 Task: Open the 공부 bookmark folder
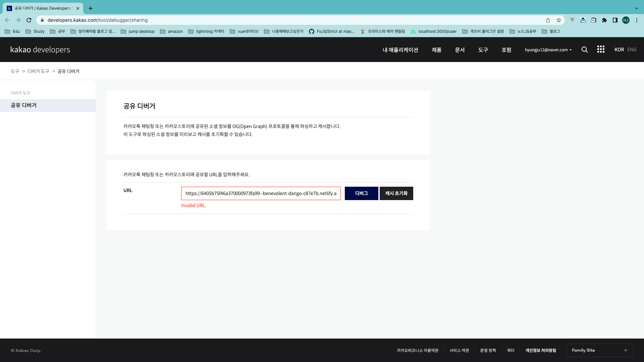(58, 32)
